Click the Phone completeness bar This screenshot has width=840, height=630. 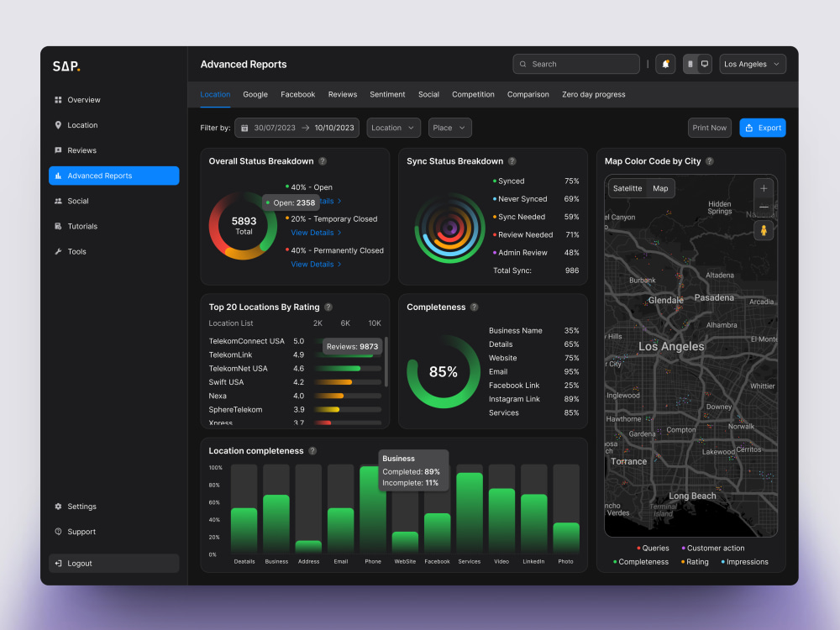pos(373,509)
